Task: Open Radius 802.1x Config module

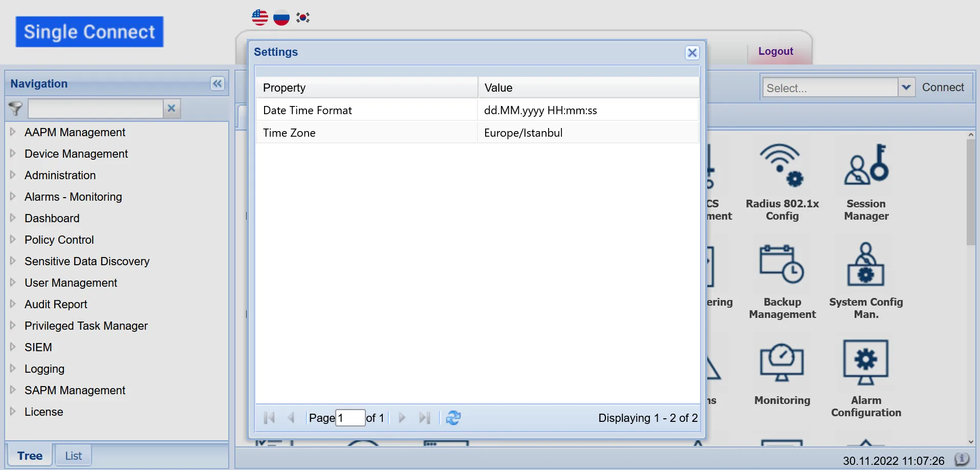Action: tap(782, 182)
